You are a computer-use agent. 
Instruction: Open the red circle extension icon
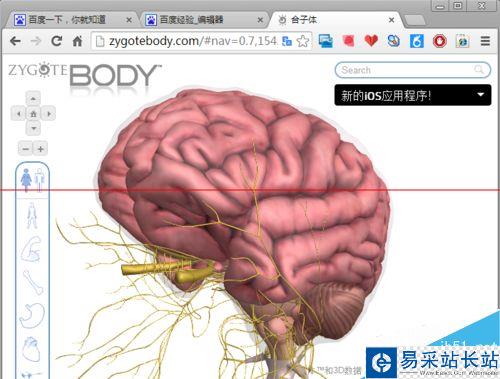click(440, 41)
